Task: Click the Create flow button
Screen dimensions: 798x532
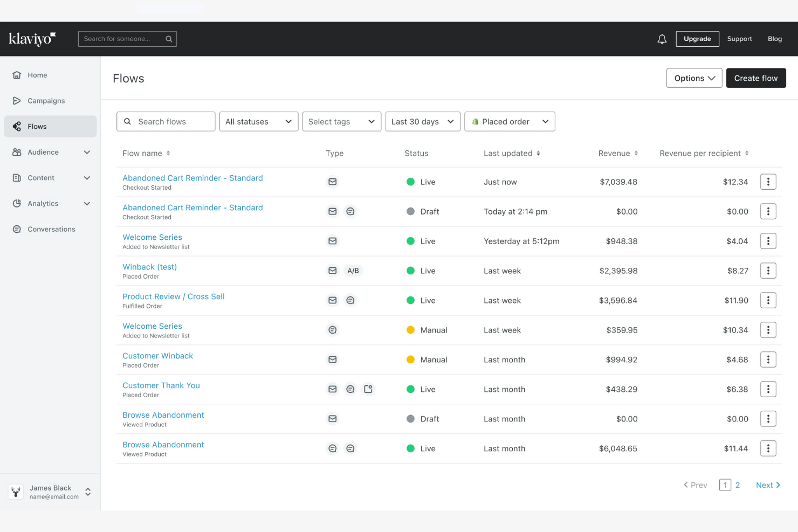Action: 756,78
